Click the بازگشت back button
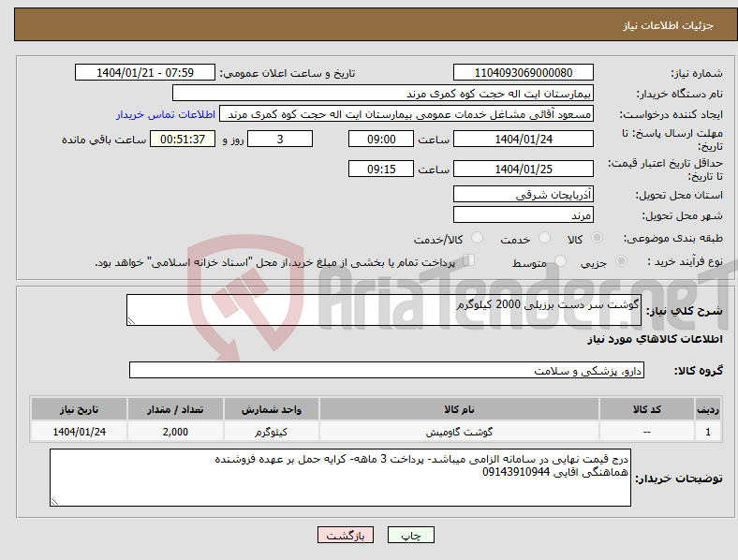This screenshot has height=560, width=738. click(x=346, y=535)
